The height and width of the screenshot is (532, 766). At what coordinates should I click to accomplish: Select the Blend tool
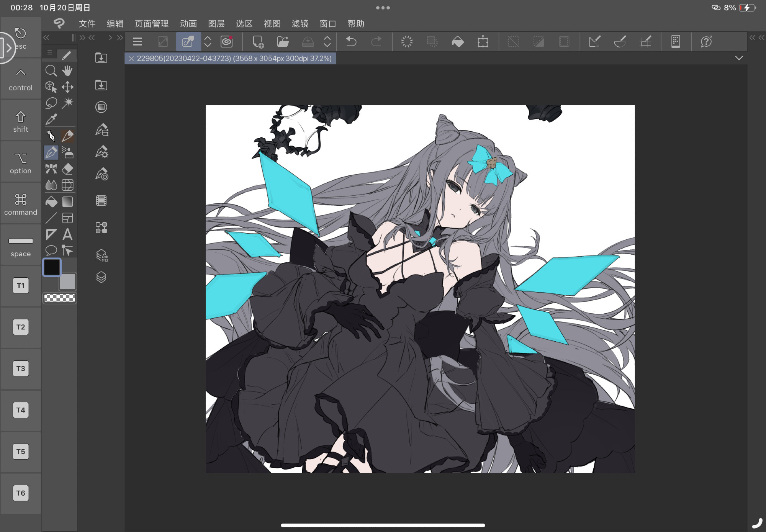click(x=51, y=185)
